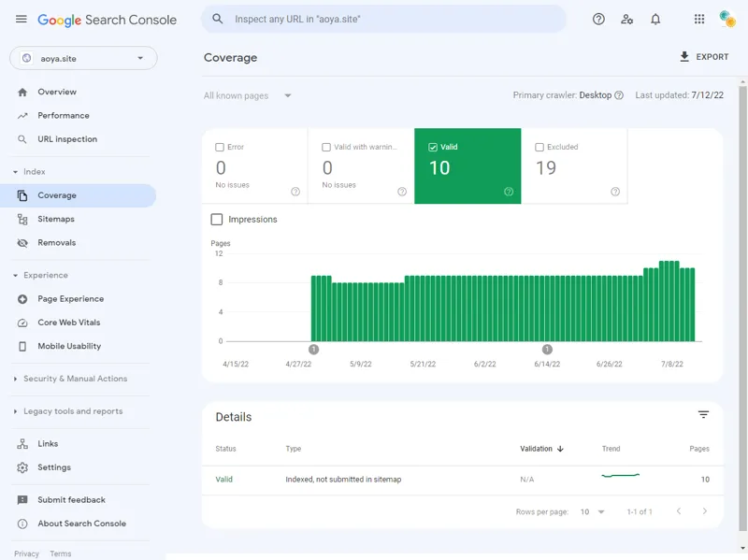Viewport: 748px width, 560px height.
Task: Click chart annotation marker near 6/14/22
Action: coord(547,350)
